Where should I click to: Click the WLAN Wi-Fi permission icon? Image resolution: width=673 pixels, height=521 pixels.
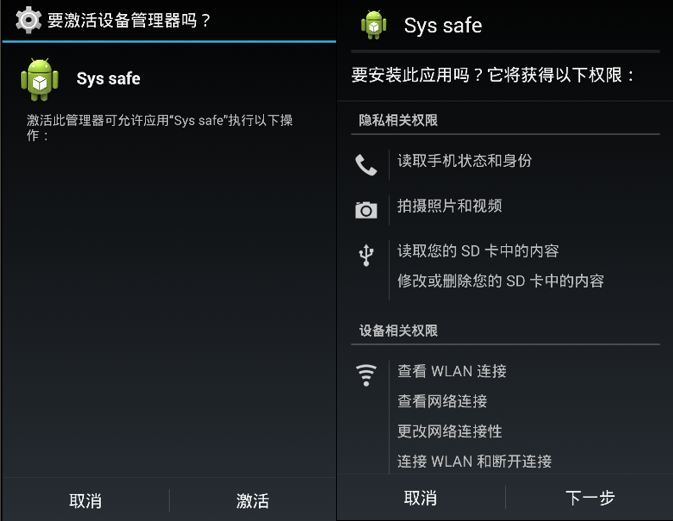(367, 375)
